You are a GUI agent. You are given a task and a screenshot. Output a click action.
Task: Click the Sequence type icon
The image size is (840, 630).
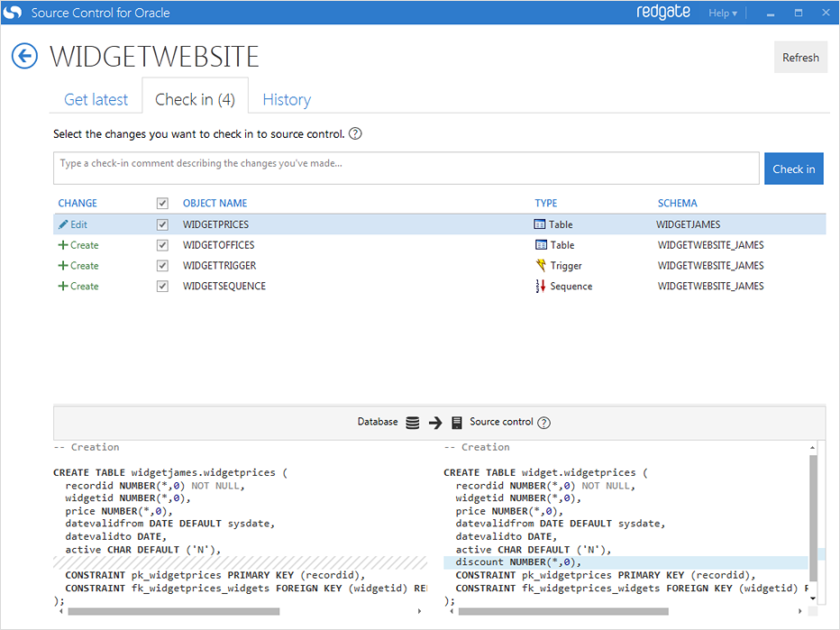pos(541,286)
